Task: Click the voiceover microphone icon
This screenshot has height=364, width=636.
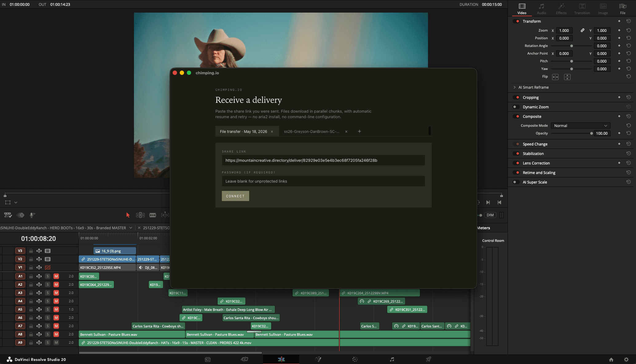Action: coord(32,215)
